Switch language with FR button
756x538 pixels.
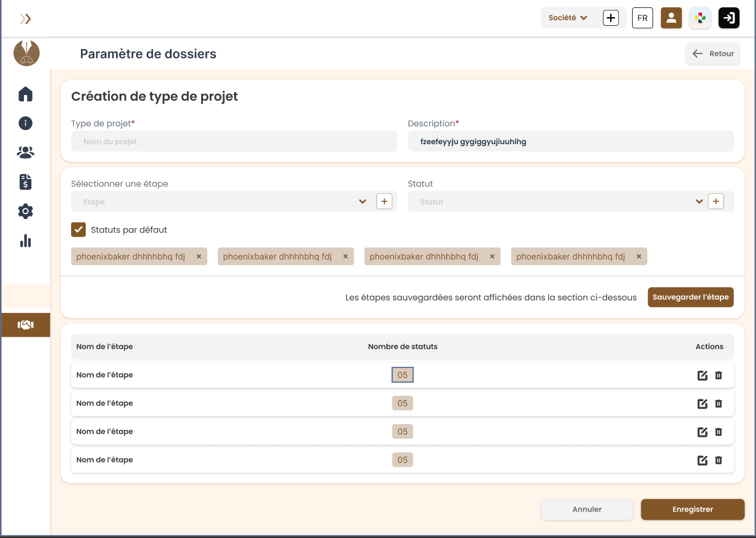[643, 18]
